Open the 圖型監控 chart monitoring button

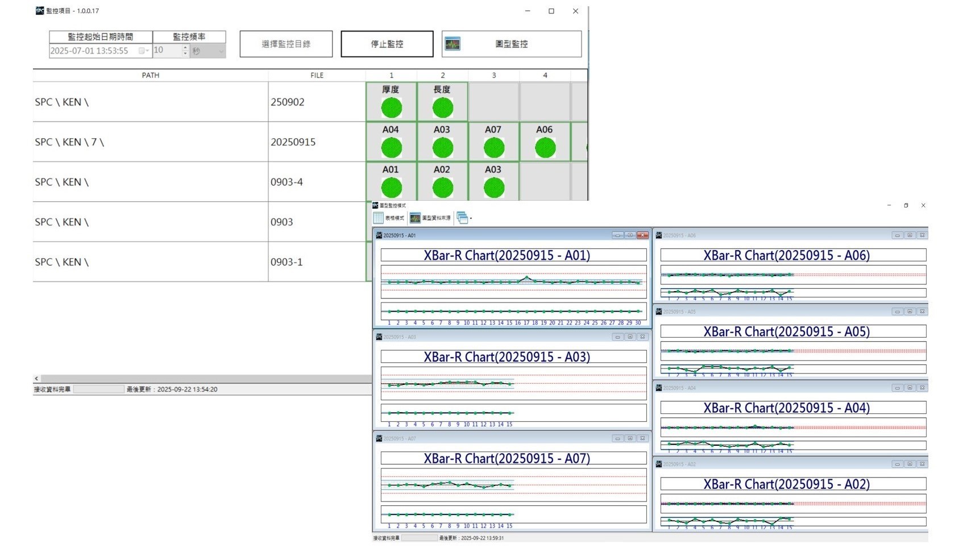tap(511, 44)
